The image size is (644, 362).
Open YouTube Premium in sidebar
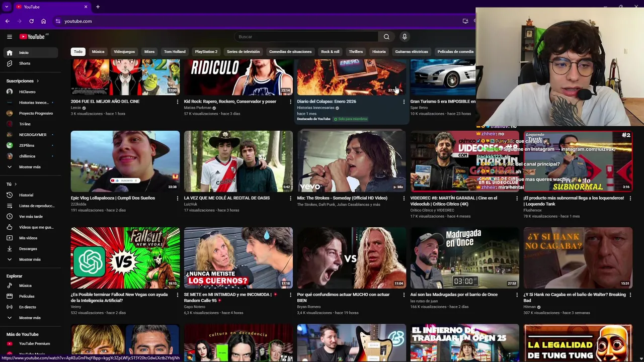tap(32, 343)
